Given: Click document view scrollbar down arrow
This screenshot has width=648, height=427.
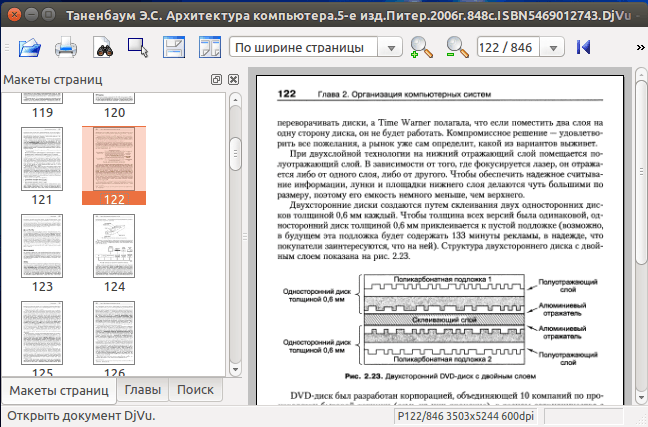Looking at the screenshot, I should tap(641, 398).
